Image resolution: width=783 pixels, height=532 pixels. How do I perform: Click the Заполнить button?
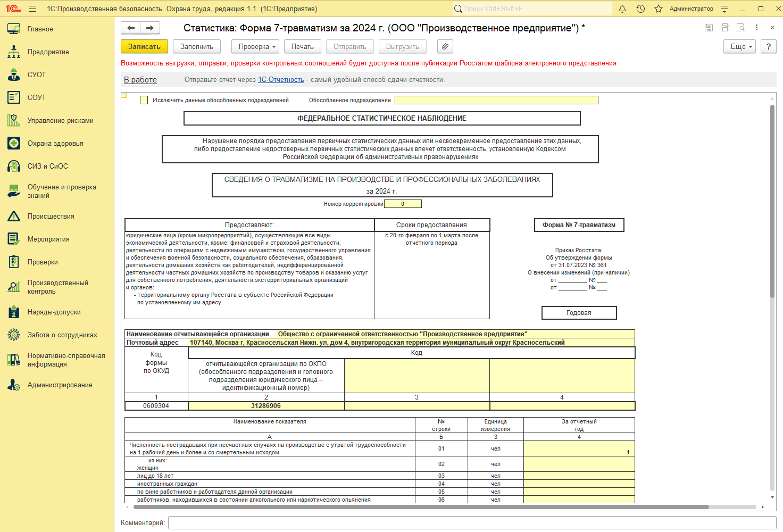point(197,47)
